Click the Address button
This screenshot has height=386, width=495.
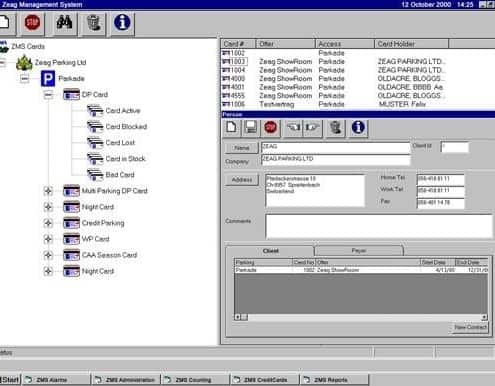242,180
